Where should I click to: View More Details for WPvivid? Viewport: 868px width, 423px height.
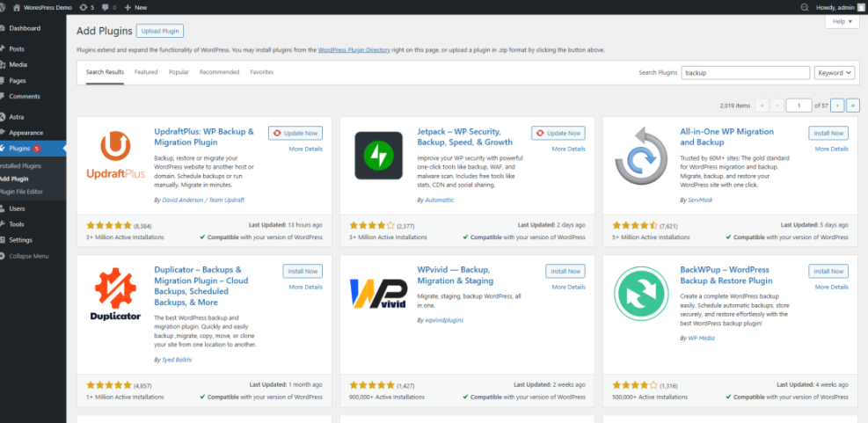click(568, 287)
